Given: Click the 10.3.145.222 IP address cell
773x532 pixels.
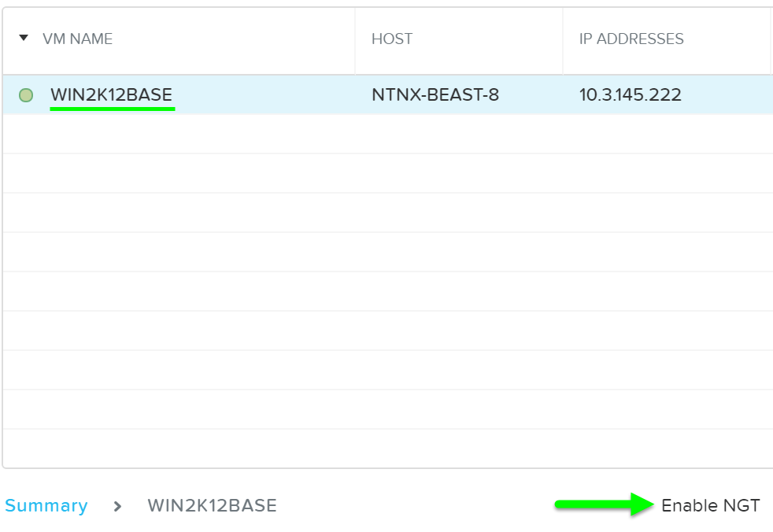Looking at the screenshot, I should tap(631, 95).
